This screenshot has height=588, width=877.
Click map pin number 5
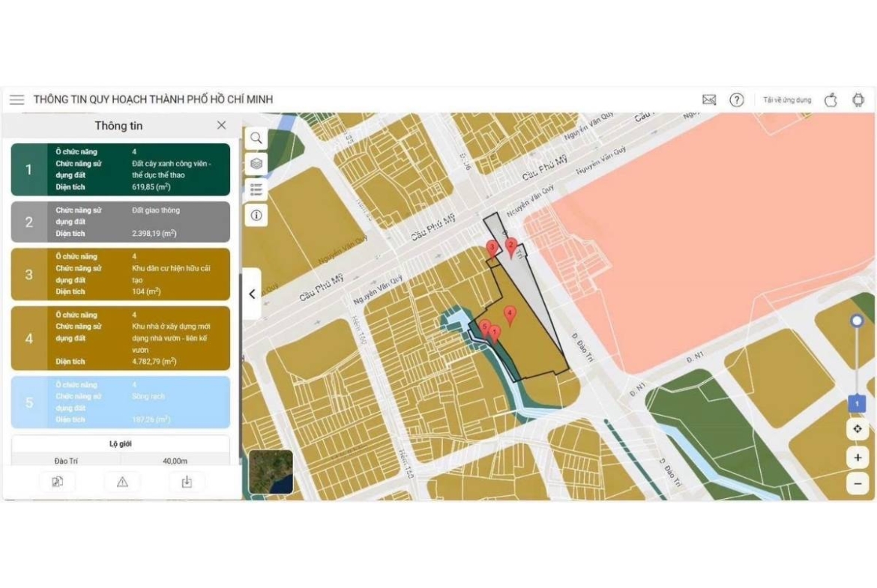485,329
